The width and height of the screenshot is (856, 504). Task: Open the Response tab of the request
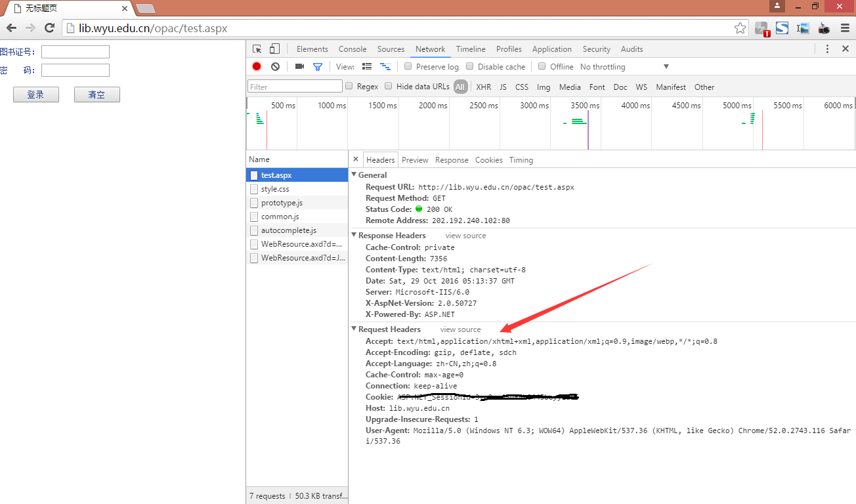452,160
